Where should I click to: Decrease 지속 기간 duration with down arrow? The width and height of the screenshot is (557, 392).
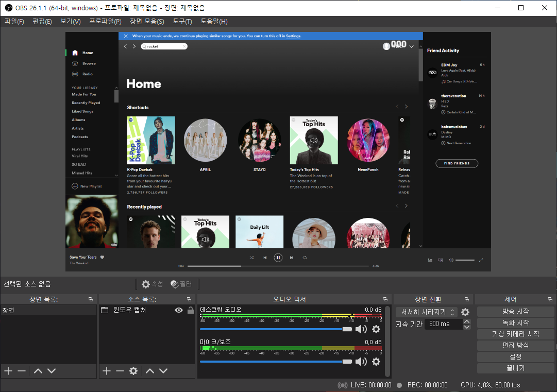tap(467, 327)
